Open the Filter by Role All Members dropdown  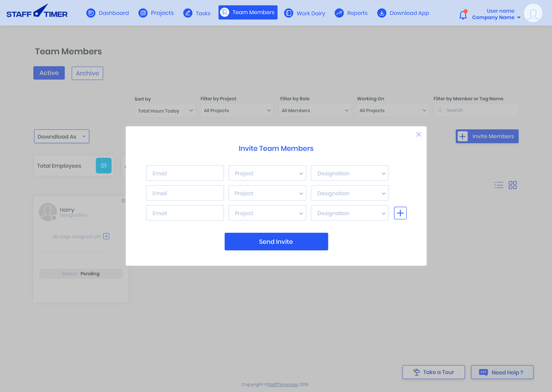coord(315,110)
